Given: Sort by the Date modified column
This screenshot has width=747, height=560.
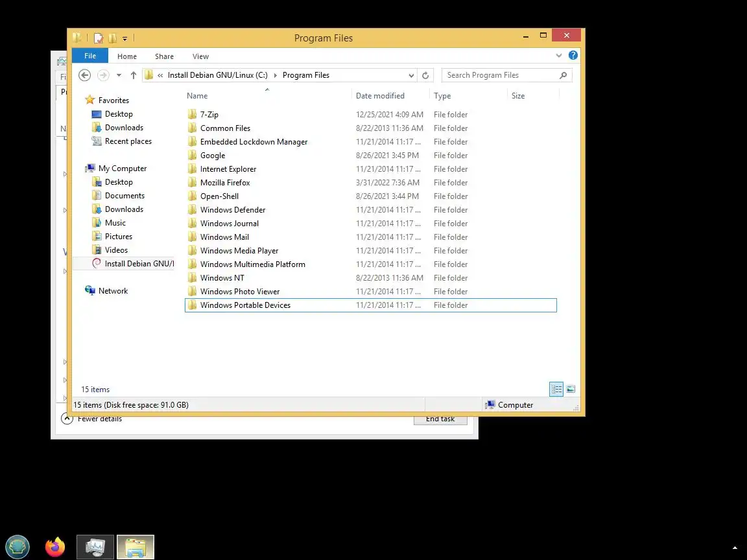Looking at the screenshot, I should [380, 96].
